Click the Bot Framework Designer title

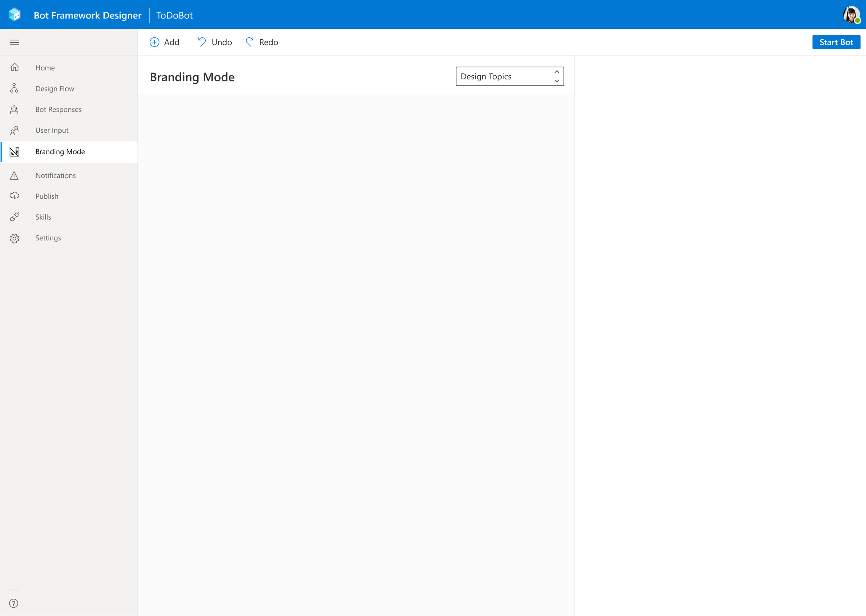pos(87,15)
